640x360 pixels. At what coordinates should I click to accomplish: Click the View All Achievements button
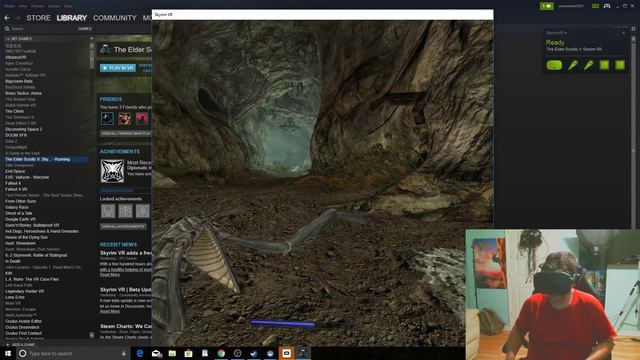tap(123, 227)
